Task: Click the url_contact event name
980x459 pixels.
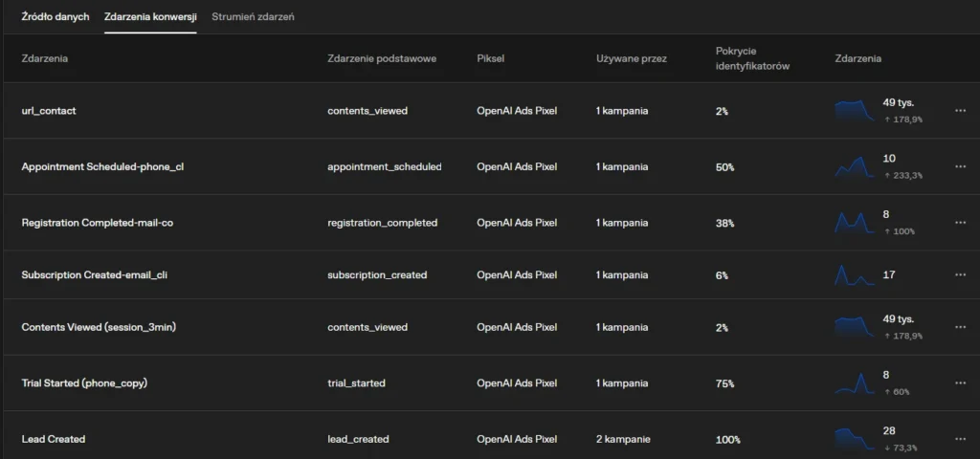Action: (x=49, y=111)
